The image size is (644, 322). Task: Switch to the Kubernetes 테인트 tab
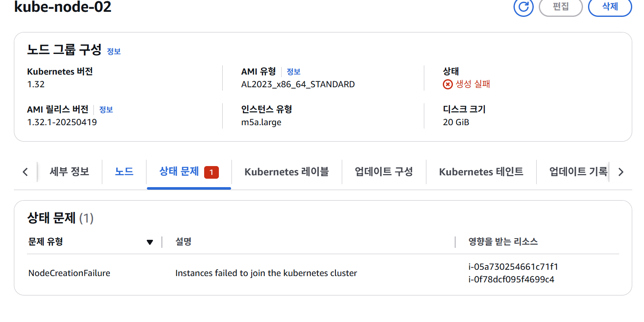pos(481,172)
